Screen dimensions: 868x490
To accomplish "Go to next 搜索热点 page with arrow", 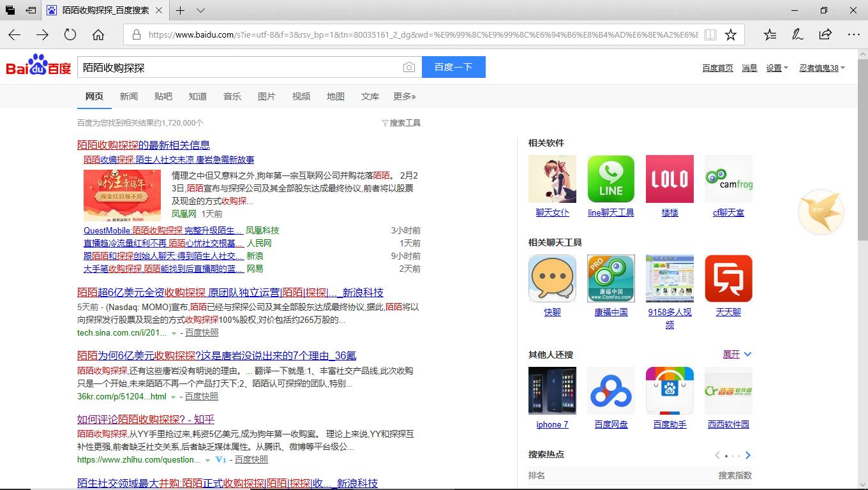I will pos(747,456).
